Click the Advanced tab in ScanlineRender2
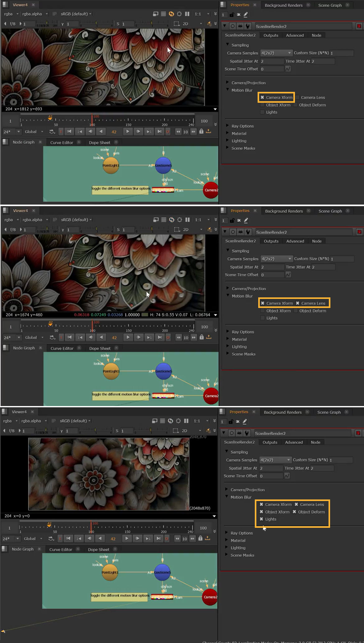Viewport: 364px width, 643px height. 295,35
